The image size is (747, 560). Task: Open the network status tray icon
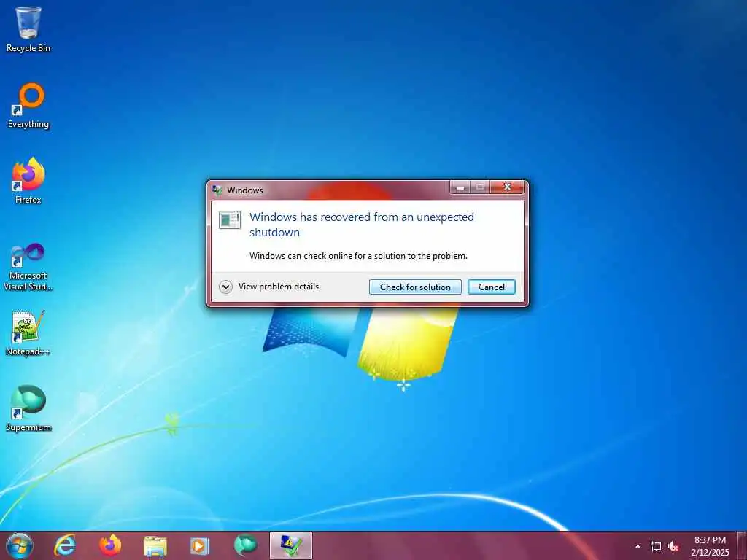pos(656,546)
